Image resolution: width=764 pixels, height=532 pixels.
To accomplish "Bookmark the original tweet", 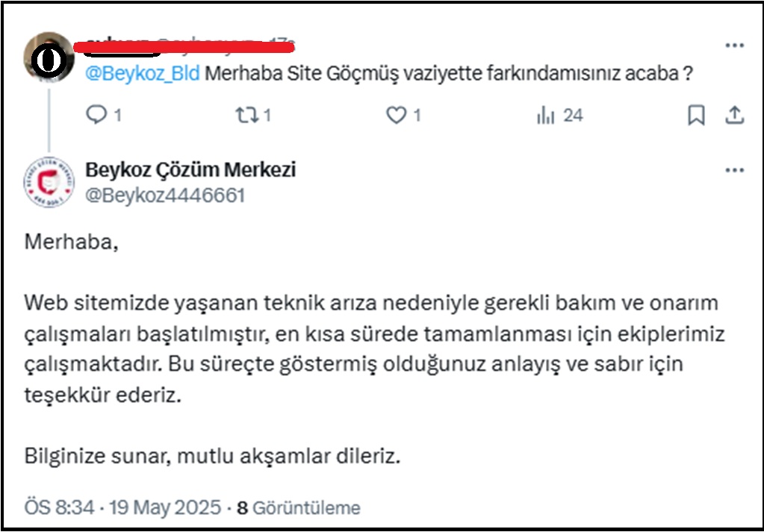I will point(695,115).
